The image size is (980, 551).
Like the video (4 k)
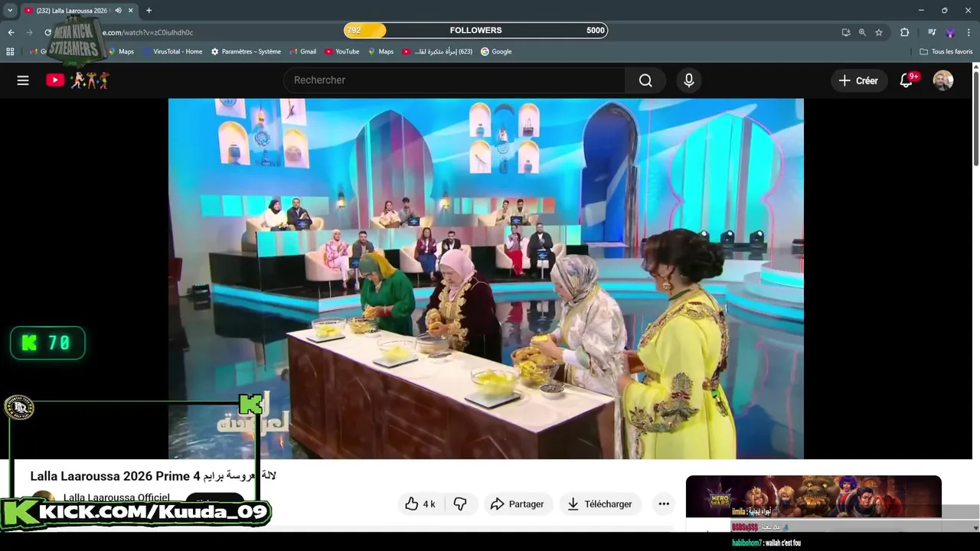420,504
